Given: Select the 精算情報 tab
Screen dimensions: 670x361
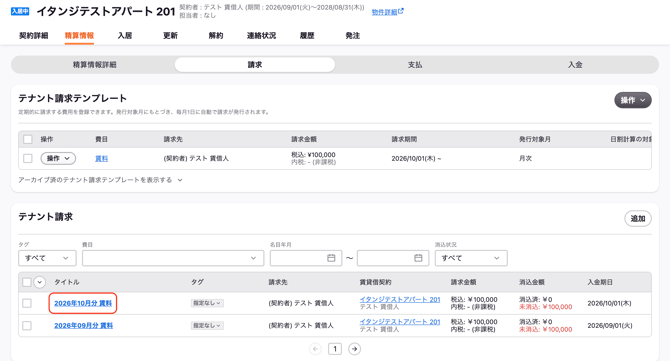Looking at the screenshot, I should coord(79,35).
